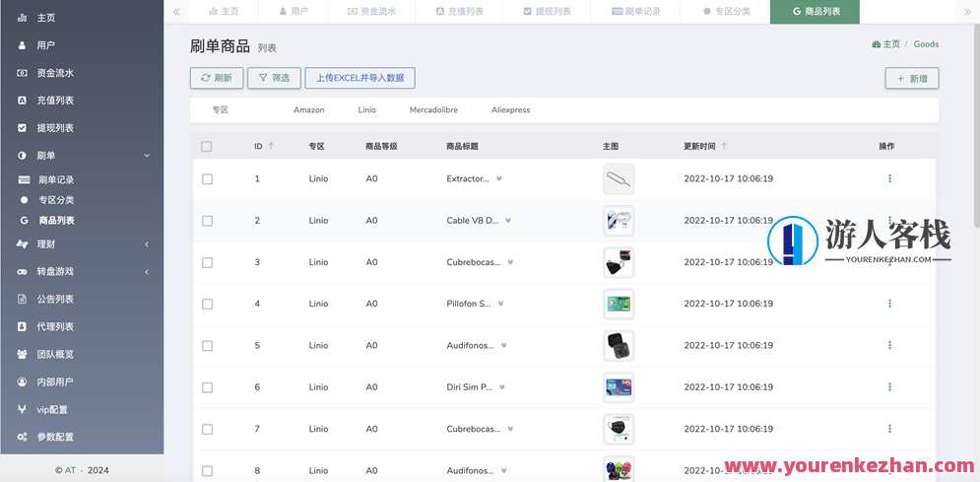This screenshot has height=482, width=980.
Task: Click 上传EXCEL并导入数据 button
Action: pyautogui.click(x=360, y=78)
